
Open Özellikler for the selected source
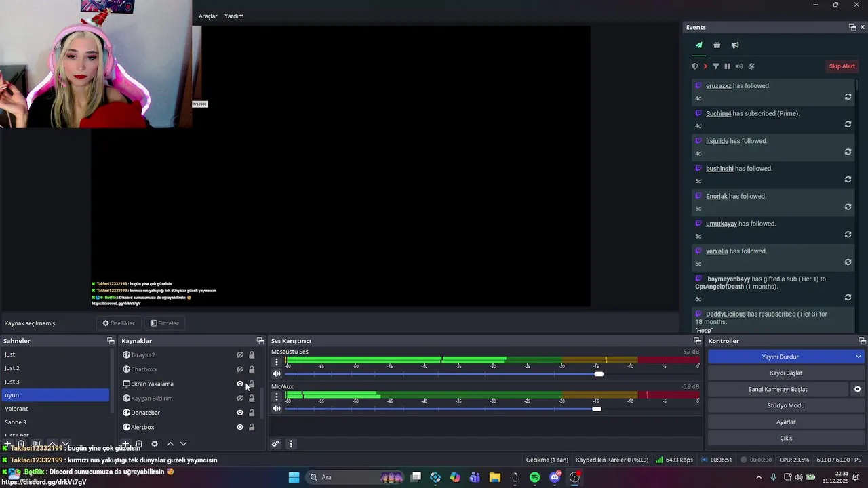click(x=119, y=323)
